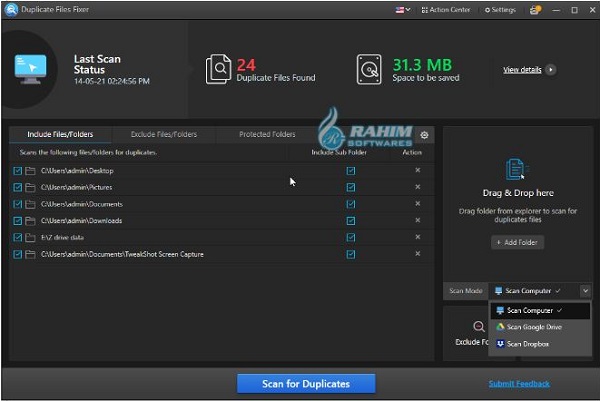The height and width of the screenshot is (401, 600).
Task: Remove TweakShot Screen Capture folder with X
Action: [x=417, y=254]
